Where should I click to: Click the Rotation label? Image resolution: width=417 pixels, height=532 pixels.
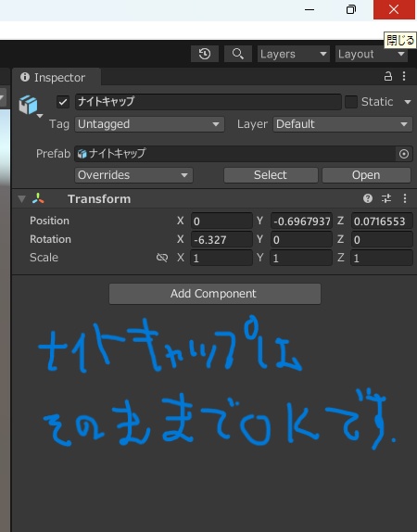click(51, 239)
